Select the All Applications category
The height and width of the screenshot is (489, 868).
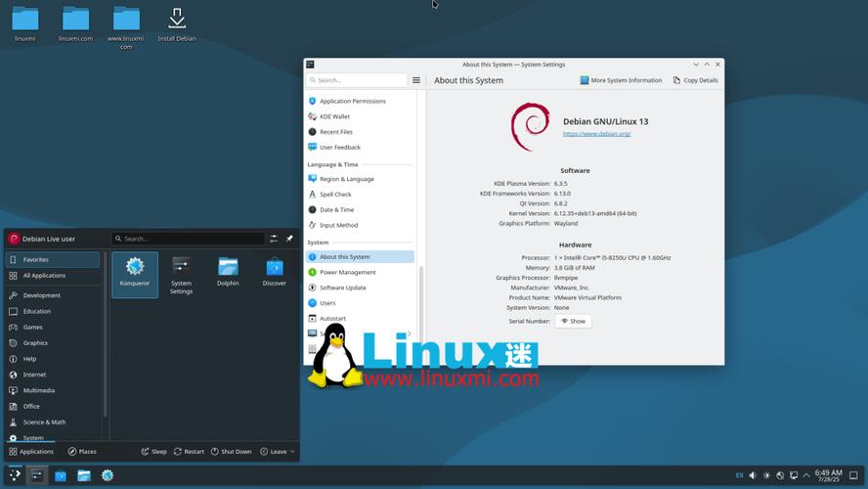tap(53, 275)
